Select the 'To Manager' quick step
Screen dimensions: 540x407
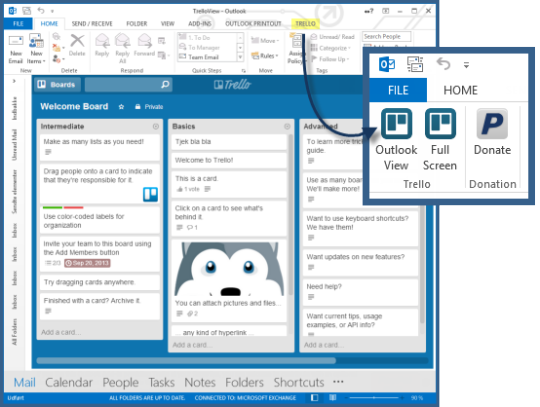point(207,47)
